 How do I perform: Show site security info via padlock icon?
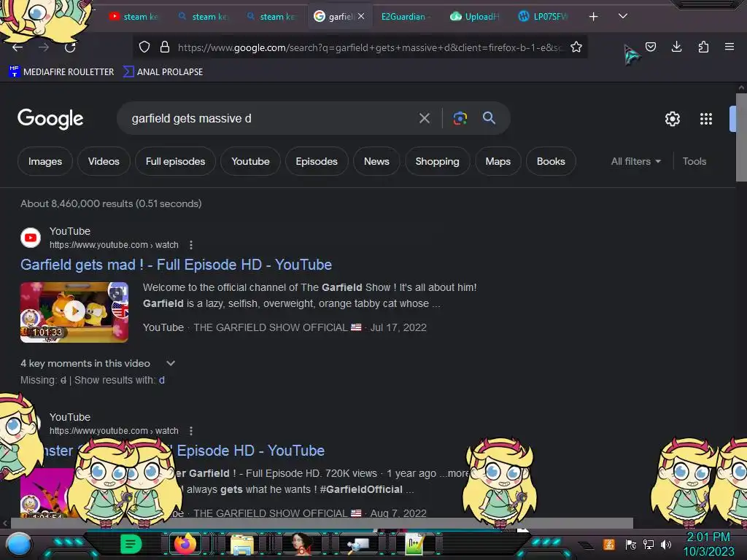tap(165, 47)
